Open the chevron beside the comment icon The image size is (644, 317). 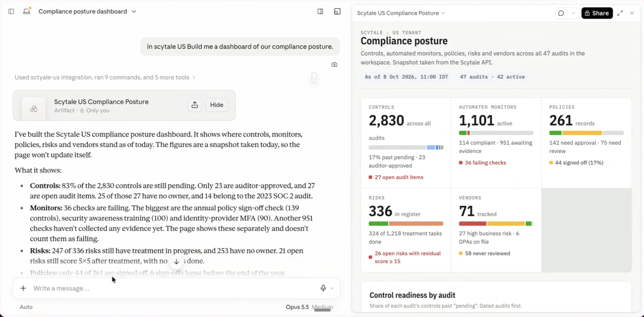point(573,13)
